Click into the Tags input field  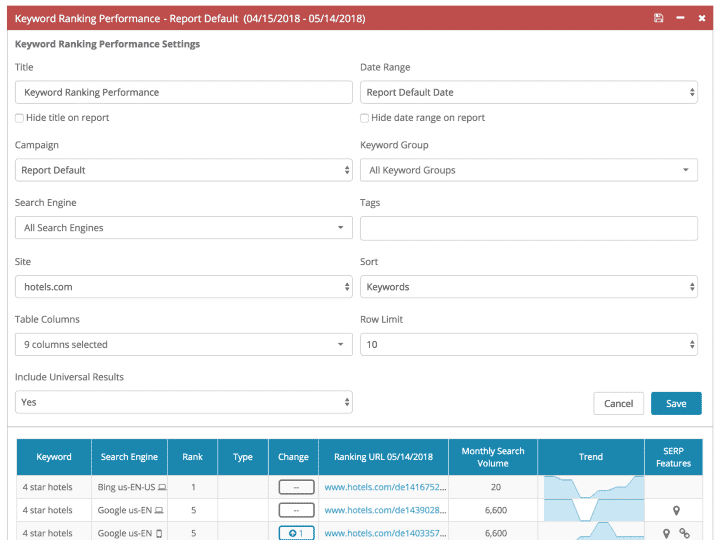(x=528, y=228)
